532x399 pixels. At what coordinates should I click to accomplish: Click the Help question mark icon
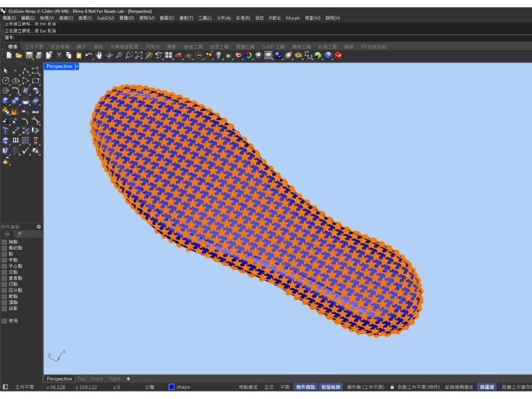coord(329,55)
